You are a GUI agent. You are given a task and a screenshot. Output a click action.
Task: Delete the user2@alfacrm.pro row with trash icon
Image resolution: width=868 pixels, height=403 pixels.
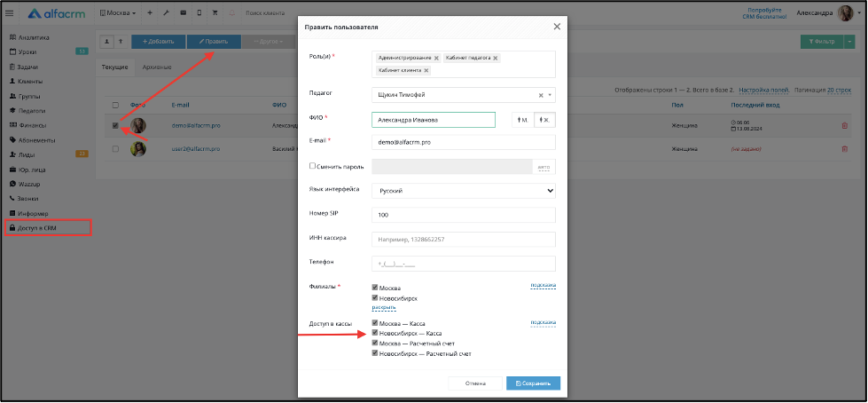pyautogui.click(x=844, y=148)
